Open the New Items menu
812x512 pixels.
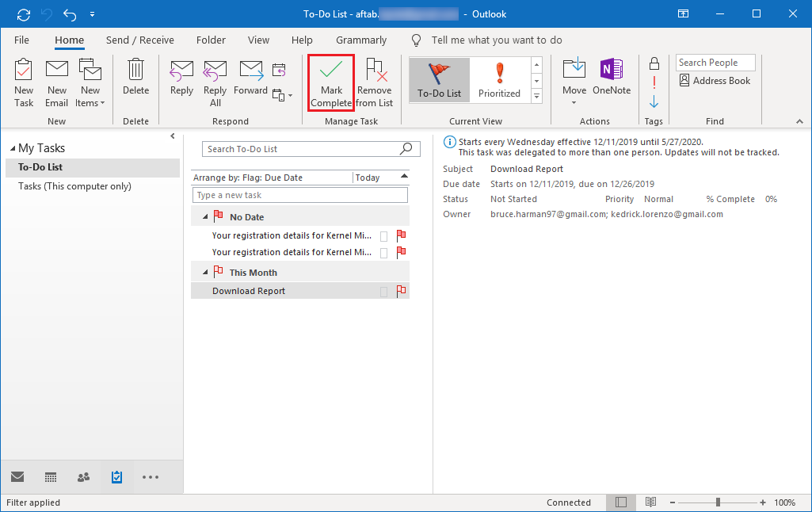pyautogui.click(x=90, y=83)
